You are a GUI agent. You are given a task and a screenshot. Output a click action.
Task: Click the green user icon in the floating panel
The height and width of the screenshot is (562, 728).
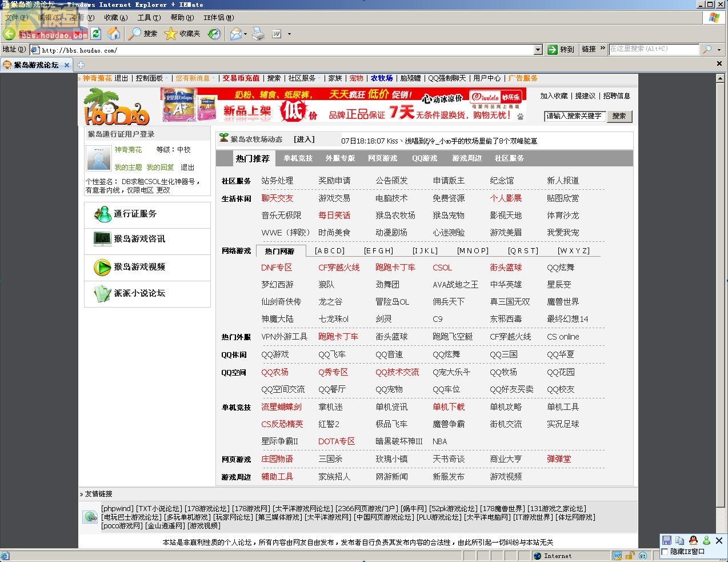(706, 540)
